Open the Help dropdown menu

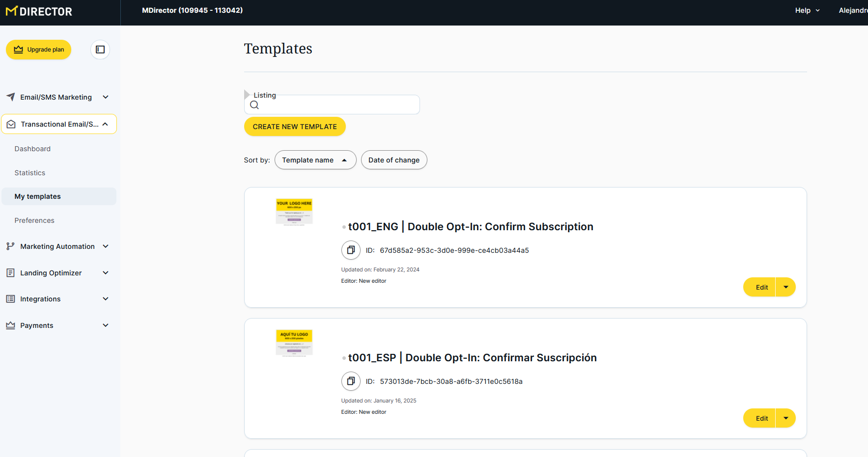click(807, 10)
